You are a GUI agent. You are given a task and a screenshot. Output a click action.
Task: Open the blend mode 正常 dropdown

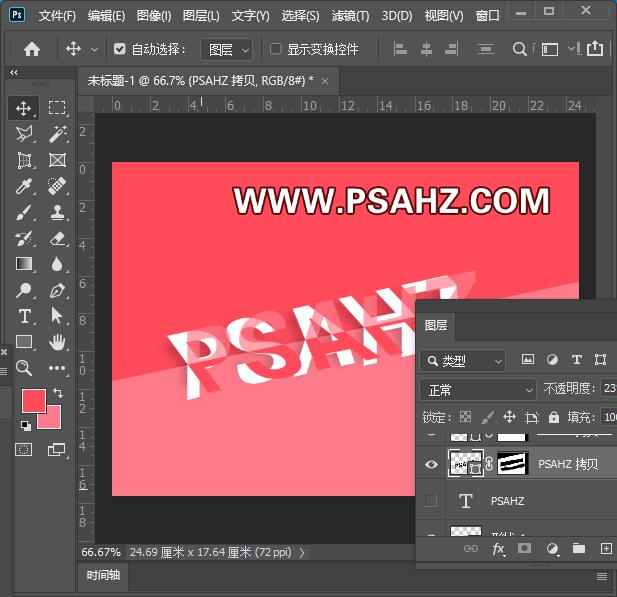point(478,390)
